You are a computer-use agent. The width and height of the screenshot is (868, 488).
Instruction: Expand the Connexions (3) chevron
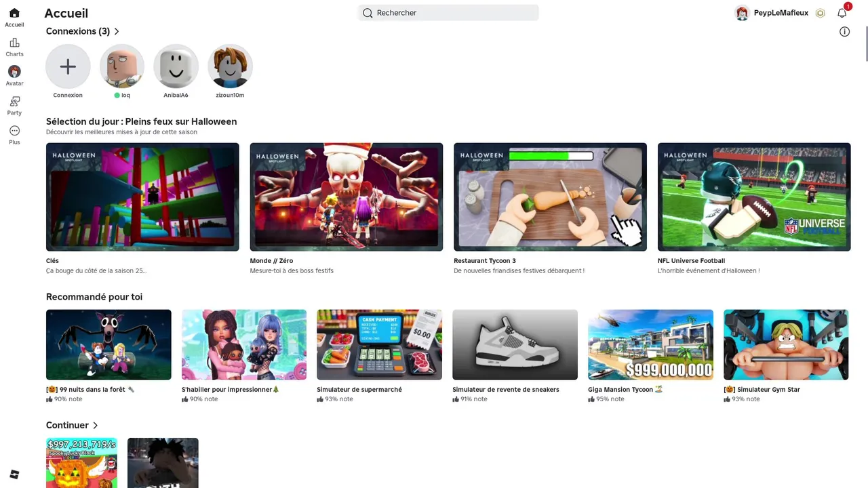[x=117, y=31]
